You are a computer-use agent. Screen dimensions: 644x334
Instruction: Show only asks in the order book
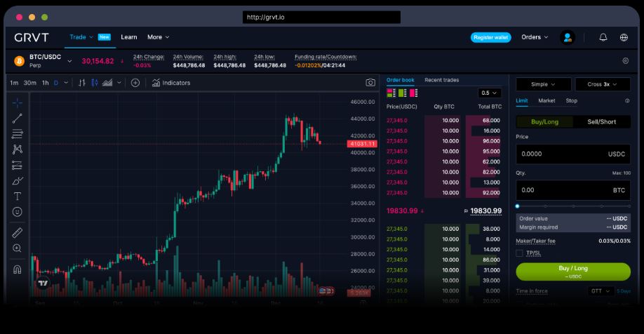point(413,93)
